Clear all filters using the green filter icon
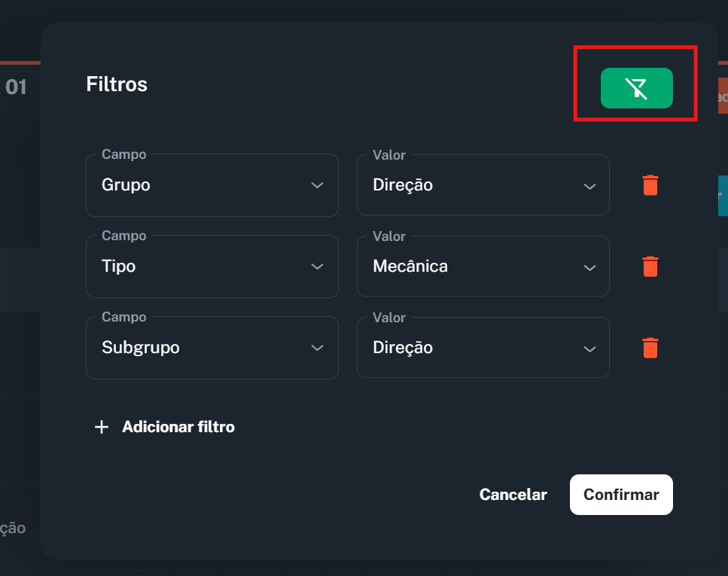The image size is (728, 576). pyautogui.click(x=636, y=88)
